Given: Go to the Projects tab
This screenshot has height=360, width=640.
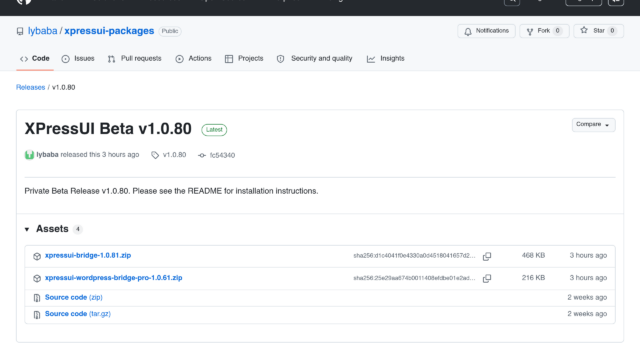Looking at the screenshot, I should point(244,59).
